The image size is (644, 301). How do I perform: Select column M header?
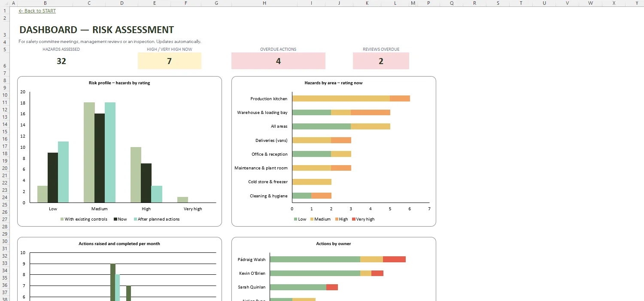click(x=413, y=3)
